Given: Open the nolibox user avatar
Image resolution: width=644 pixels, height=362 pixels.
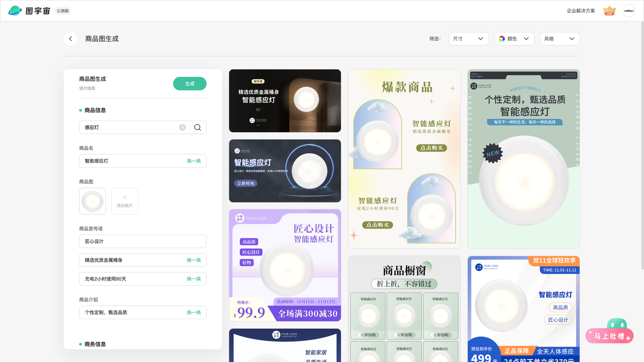Looking at the screenshot, I should [x=629, y=11].
